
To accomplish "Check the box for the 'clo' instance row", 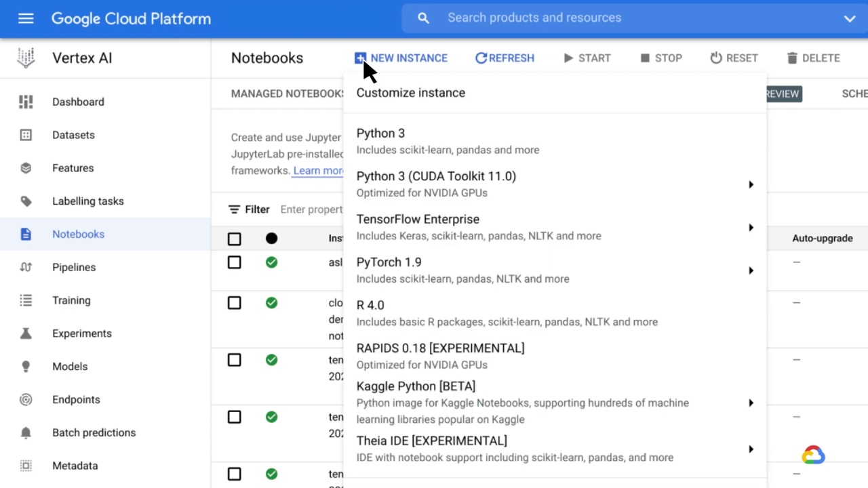I will point(234,303).
